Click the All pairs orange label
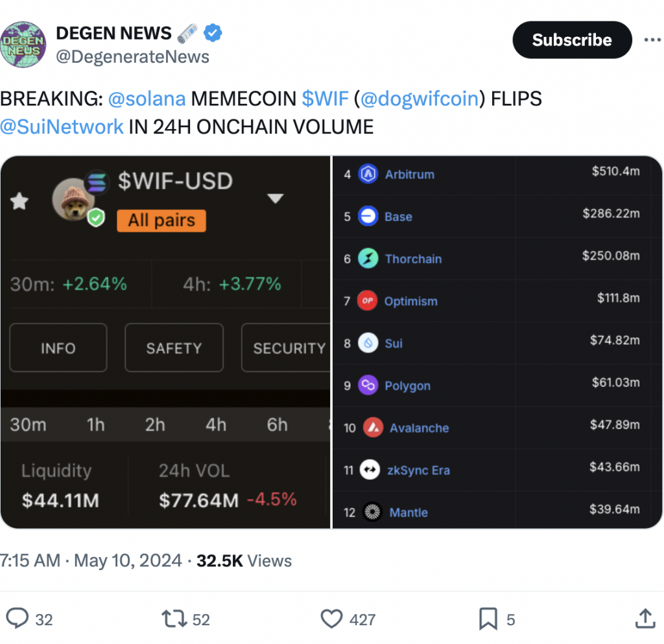The width and height of the screenshot is (664, 644). pos(161,221)
